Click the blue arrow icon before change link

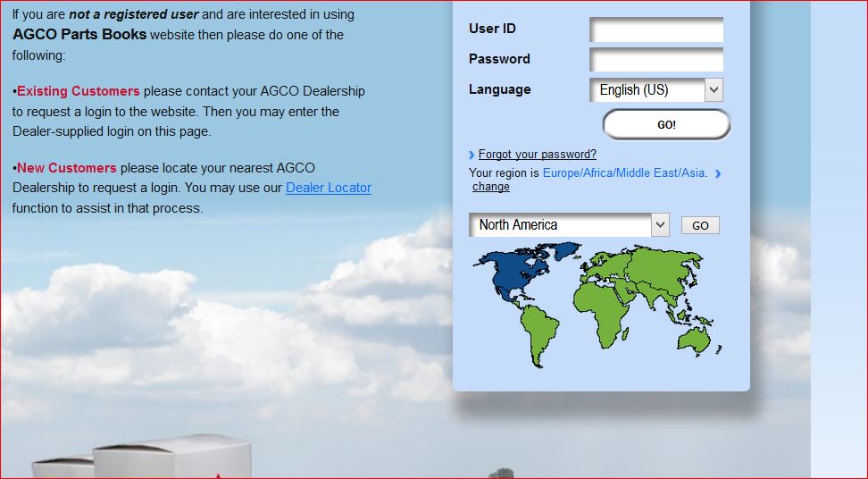tap(718, 173)
